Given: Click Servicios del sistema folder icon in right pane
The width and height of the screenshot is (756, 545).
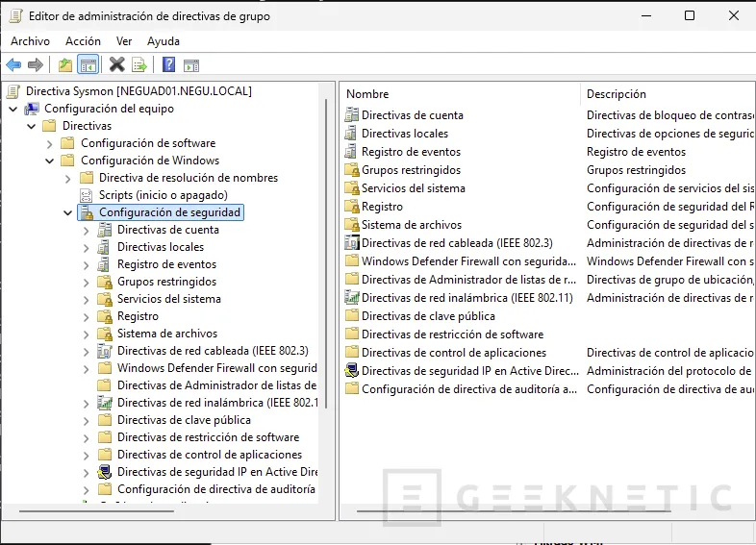Looking at the screenshot, I should 352,188.
